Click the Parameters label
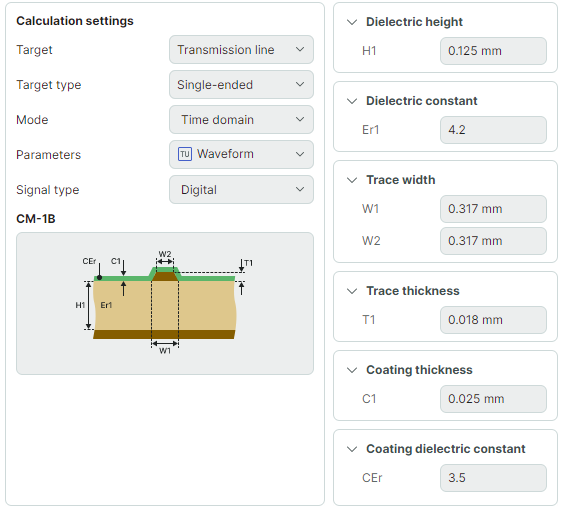562x506 pixels. pyautogui.click(x=49, y=155)
